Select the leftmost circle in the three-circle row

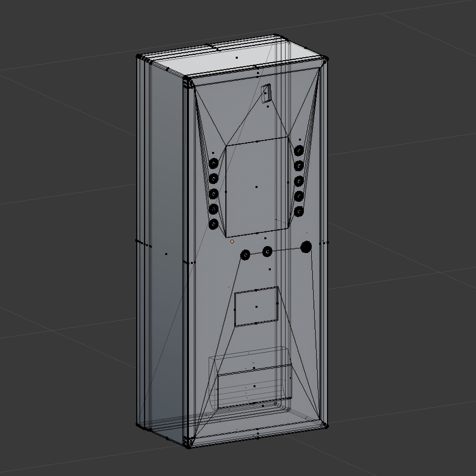pyautogui.click(x=245, y=255)
